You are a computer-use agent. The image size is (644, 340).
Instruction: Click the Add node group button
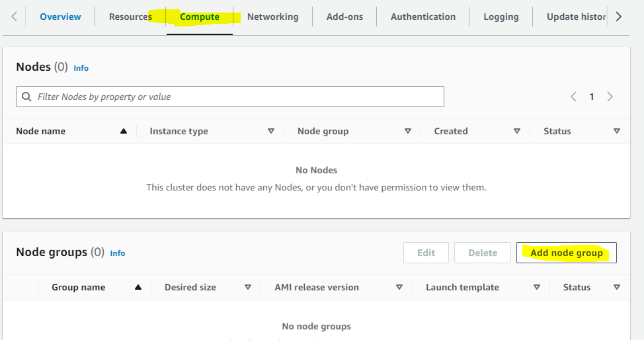567,253
